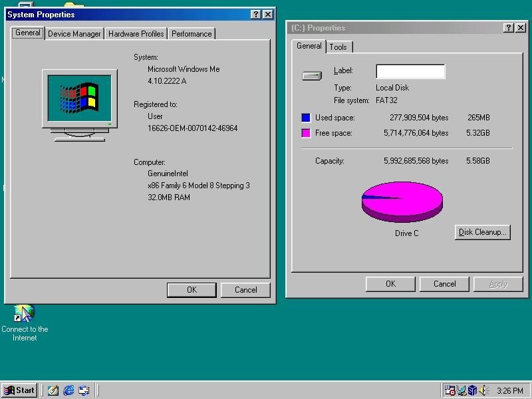The image size is (532, 399).
Task: Open Task Scheduler tray icon
Action: point(450,390)
